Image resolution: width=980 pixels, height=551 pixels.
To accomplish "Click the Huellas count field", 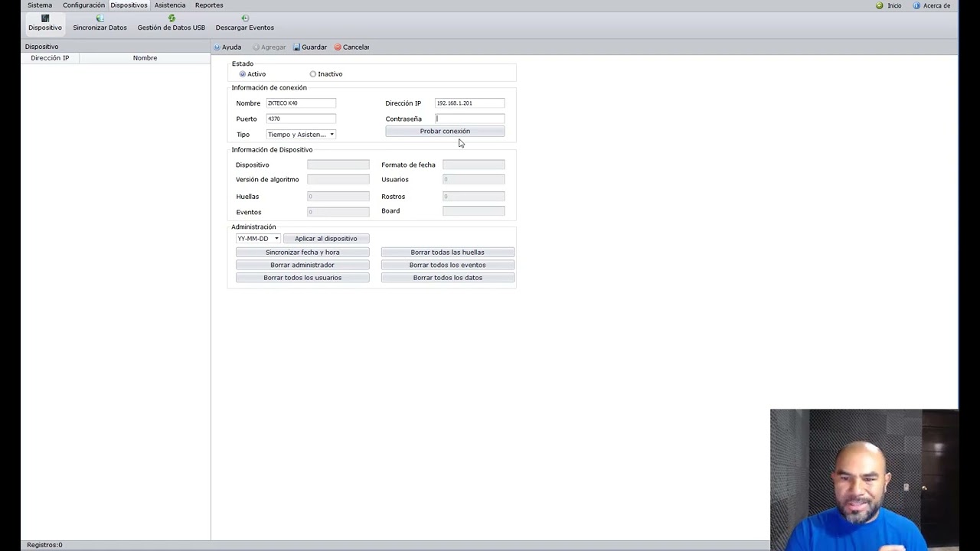I will [x=338, y=197].
